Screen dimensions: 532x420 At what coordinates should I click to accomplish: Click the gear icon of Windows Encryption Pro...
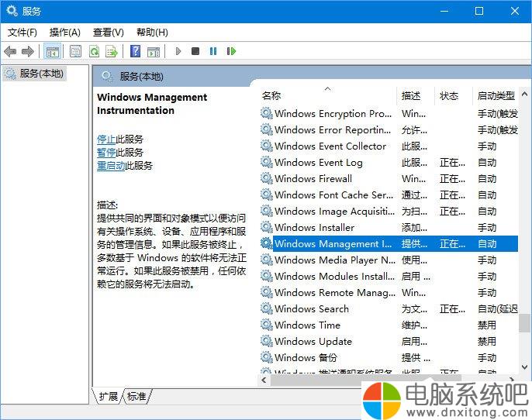[x=266, y=114]
